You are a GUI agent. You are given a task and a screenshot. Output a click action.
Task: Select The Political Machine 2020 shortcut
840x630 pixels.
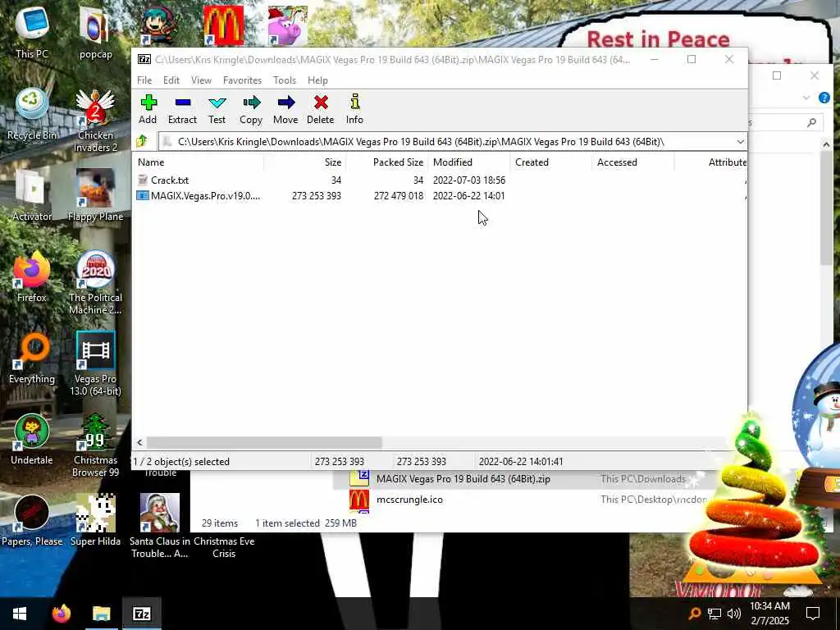(x=95, y=282)
